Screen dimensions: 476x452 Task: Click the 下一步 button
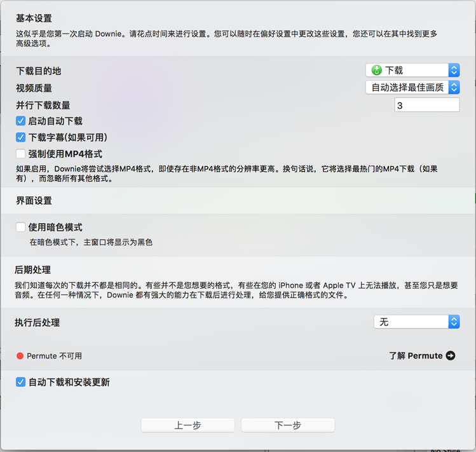click(x=287, y=425)
